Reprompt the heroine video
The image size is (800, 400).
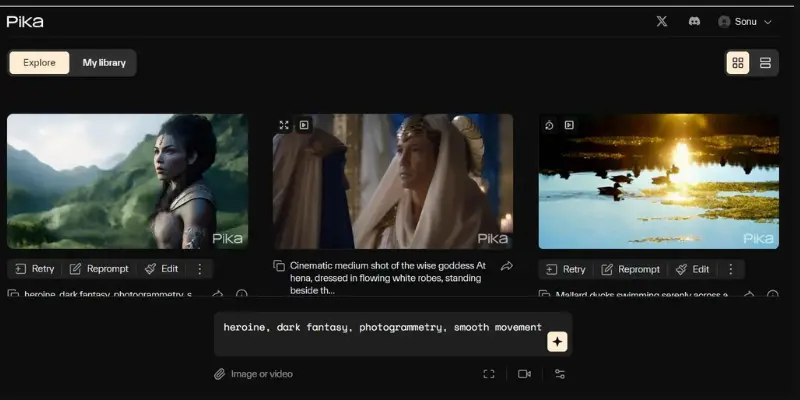99,269
